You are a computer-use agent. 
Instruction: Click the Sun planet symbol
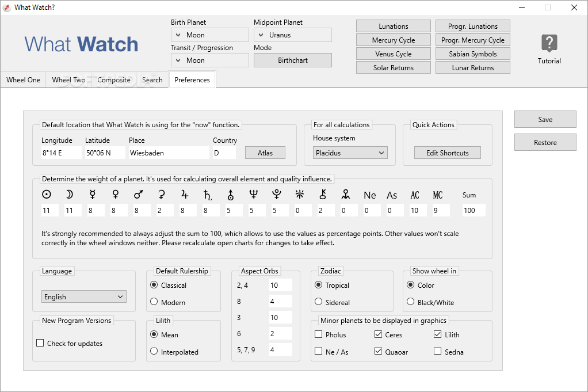coord(47,195)
